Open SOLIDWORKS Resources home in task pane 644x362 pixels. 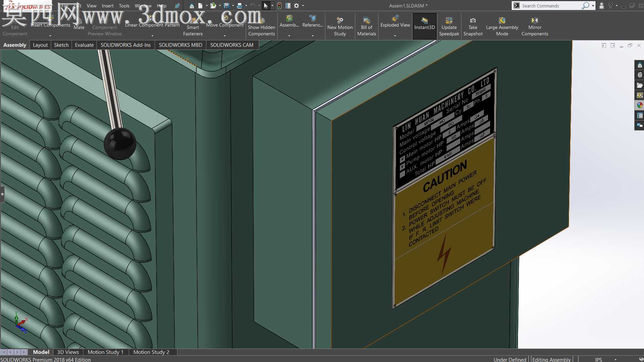click(639, 65)
